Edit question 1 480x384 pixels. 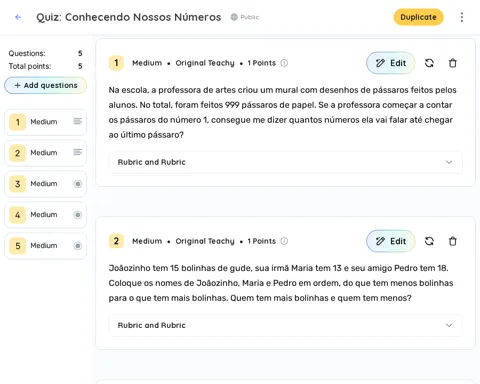pyautogui.click(x=391, y=63)
